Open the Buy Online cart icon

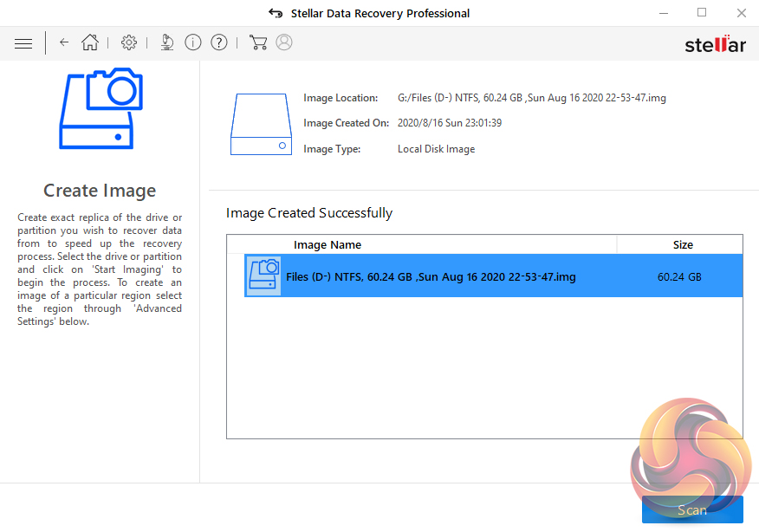pos(258,42)
